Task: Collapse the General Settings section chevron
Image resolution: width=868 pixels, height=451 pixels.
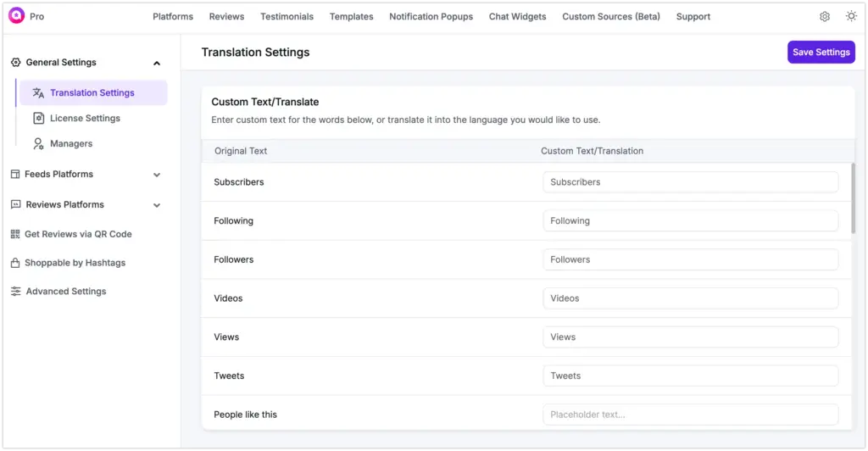Action: tap(157, 63)
